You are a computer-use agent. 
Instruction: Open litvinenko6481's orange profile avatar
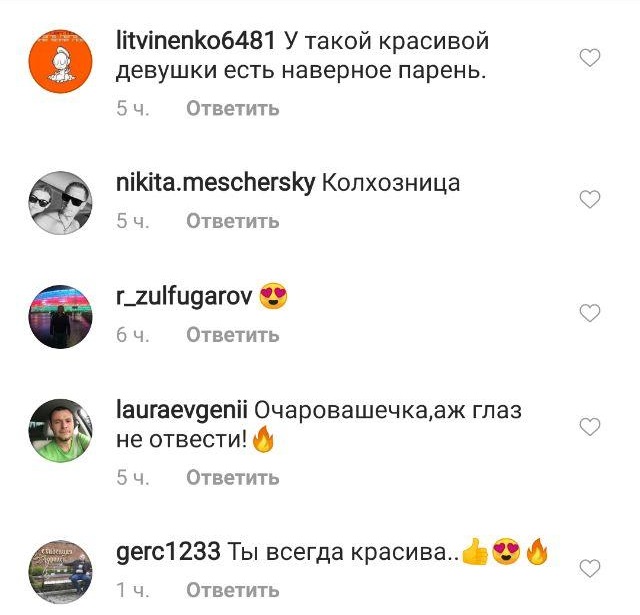tap(60, 62)
